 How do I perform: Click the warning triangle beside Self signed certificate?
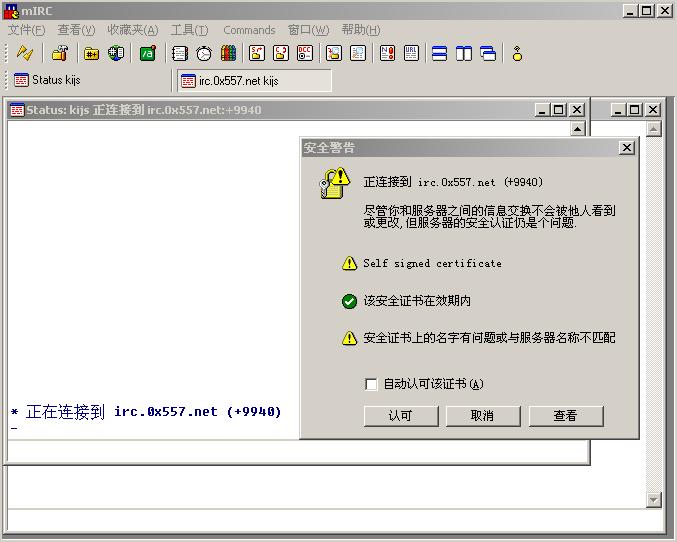[x=349, y=263]
